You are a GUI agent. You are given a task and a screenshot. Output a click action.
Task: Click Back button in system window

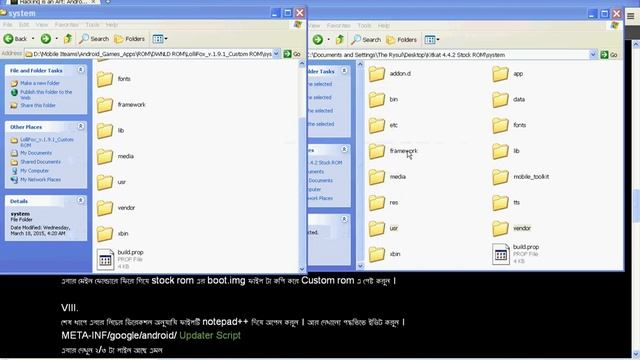15,39
